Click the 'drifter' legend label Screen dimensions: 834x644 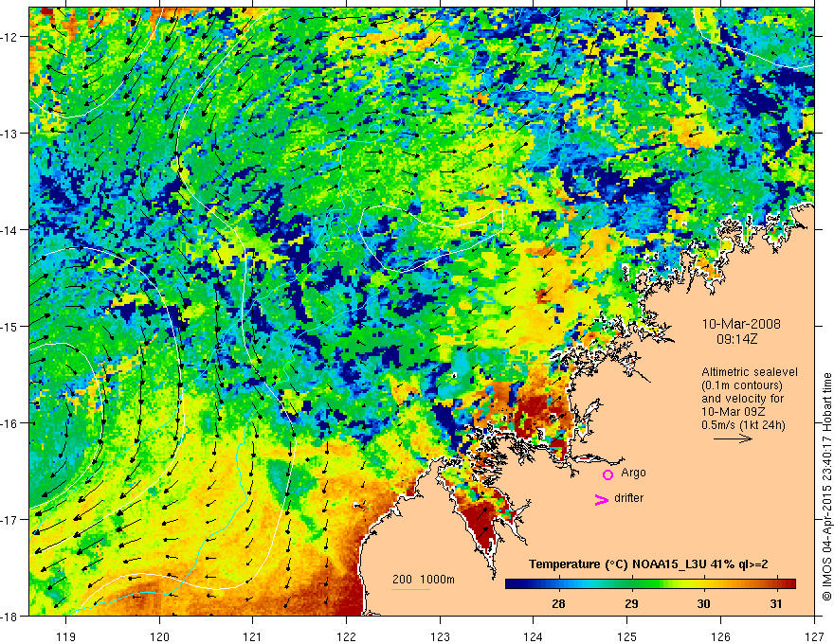pyautogui.click(x=628, y=498)
